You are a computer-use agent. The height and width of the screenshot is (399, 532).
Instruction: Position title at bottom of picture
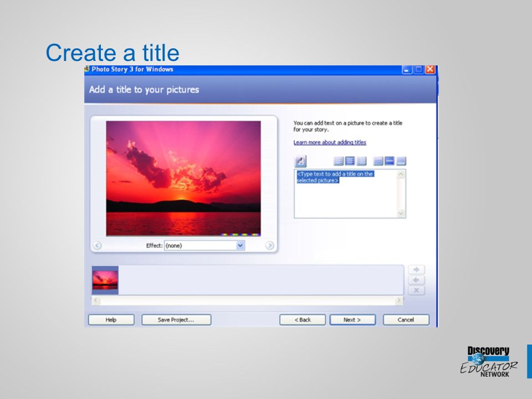(401, 161)
